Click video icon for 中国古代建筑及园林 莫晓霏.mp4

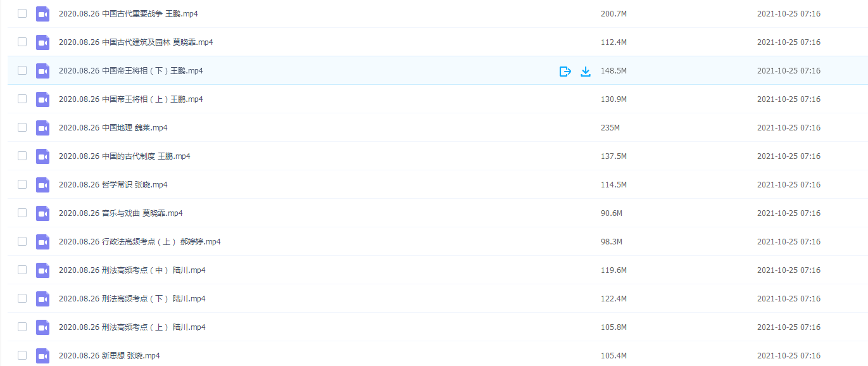[x=42, y=42]
